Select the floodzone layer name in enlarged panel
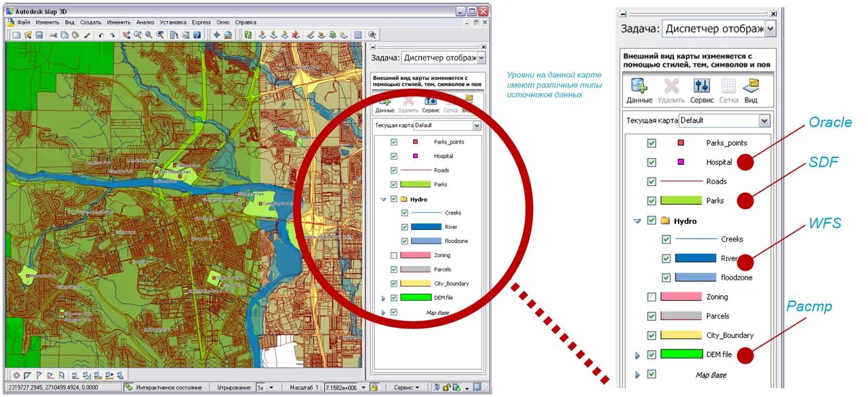 (736, 278)
